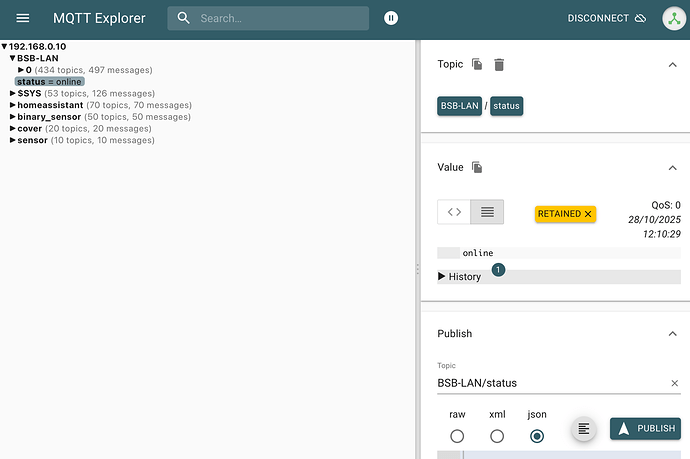Click the format JSON icon button
The height and width of the screenshot is (459, 690).
[x=585, y=428]
